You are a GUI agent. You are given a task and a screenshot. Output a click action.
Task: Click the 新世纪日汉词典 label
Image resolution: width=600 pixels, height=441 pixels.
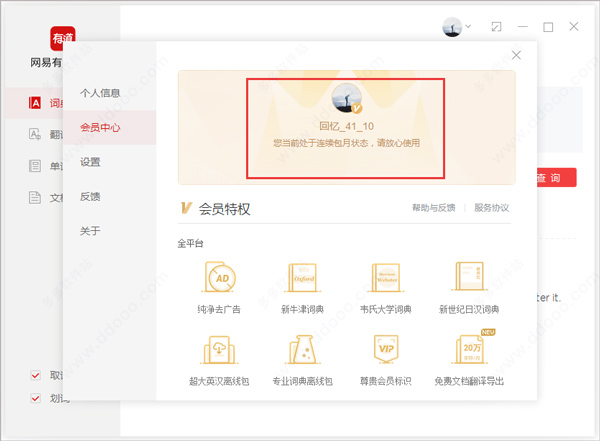(x=469, y=309)
